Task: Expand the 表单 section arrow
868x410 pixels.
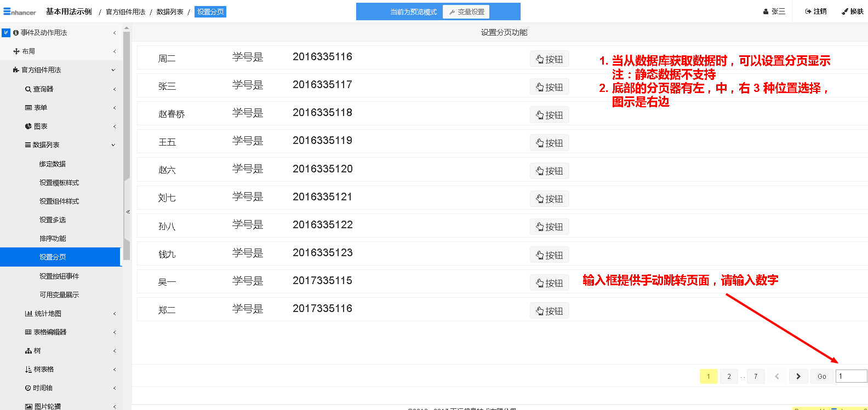Action: pos(114,108)
